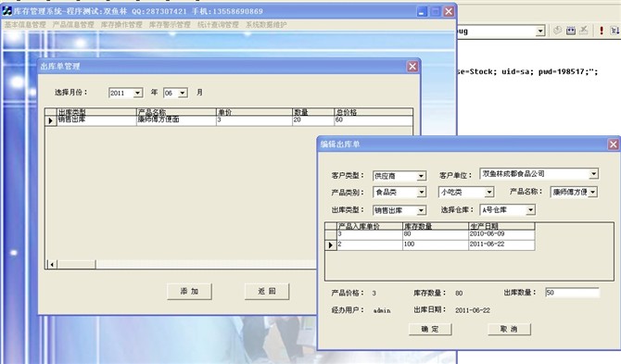Open the 小吃类 subcategory dropdown
The height and width of the screenshot is (364, 621).
tap(489, 193)
